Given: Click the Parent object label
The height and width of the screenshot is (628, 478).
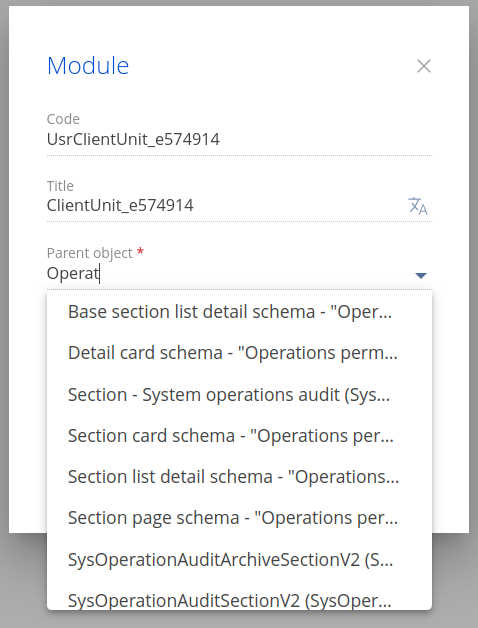Looking at the screenshot, I should (x=90, y=253).
